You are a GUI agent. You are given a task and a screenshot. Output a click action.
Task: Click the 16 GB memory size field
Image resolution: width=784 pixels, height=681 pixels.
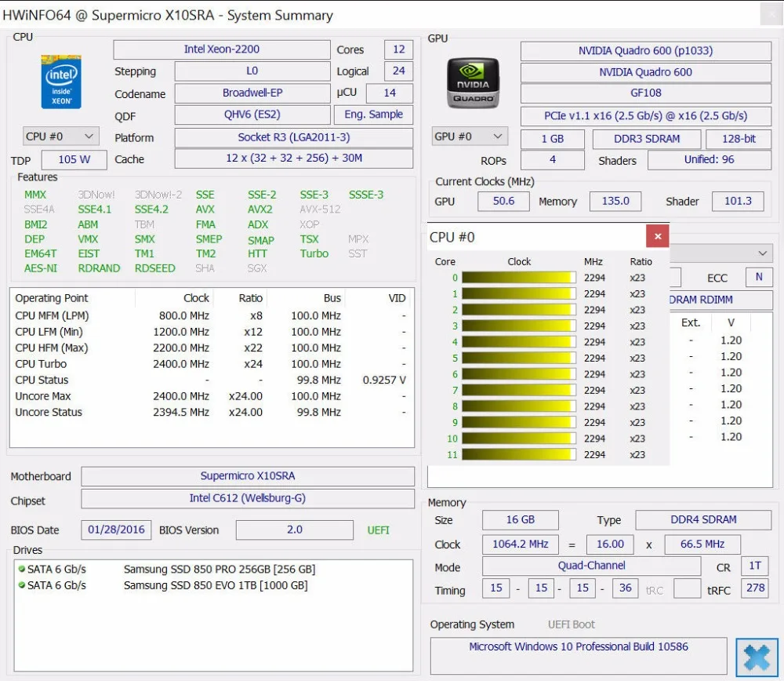[520, 520]
